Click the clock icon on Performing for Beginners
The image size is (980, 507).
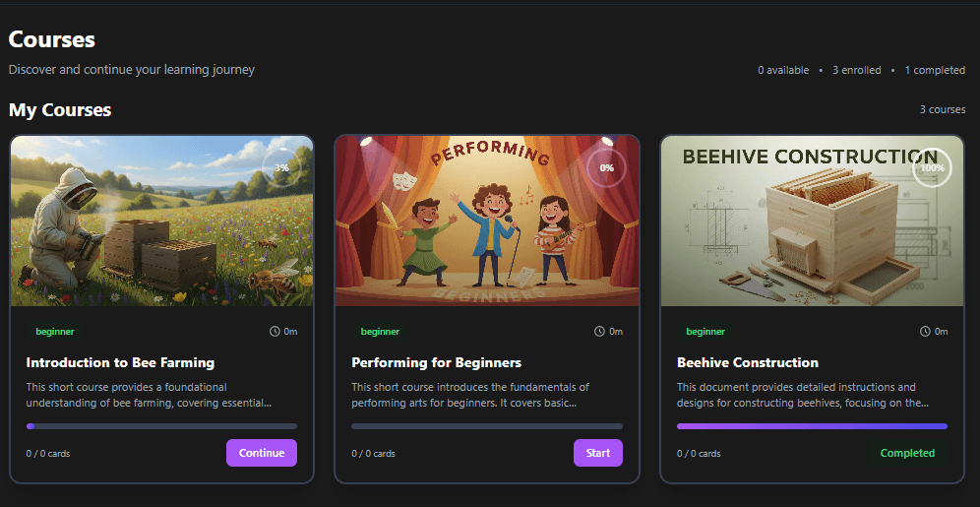(599, 332)
